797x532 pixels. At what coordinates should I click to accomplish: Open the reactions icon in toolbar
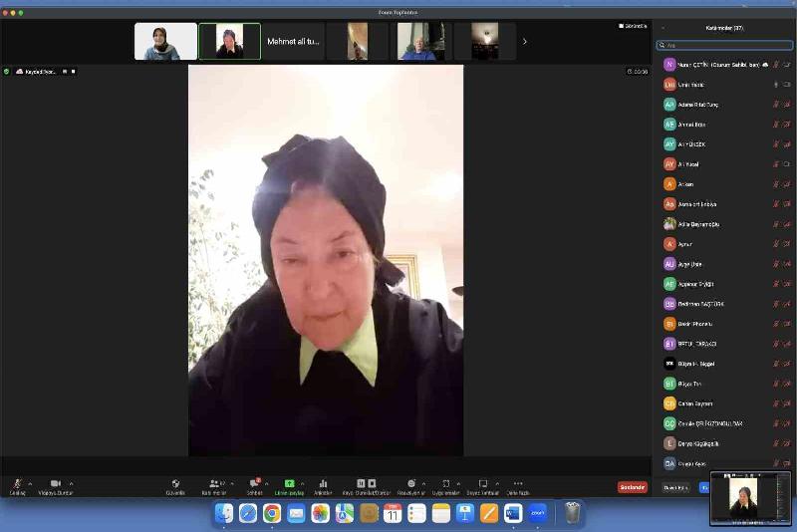[410, 483]
